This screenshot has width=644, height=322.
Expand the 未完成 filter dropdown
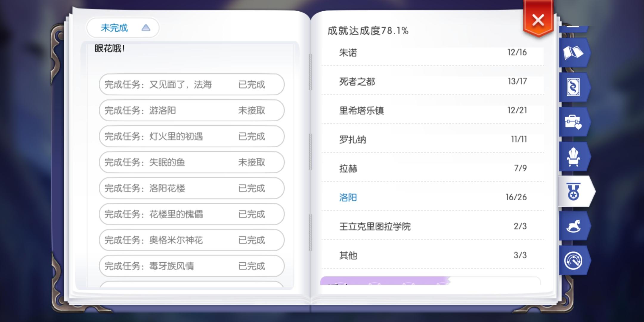tap(123, 28)
